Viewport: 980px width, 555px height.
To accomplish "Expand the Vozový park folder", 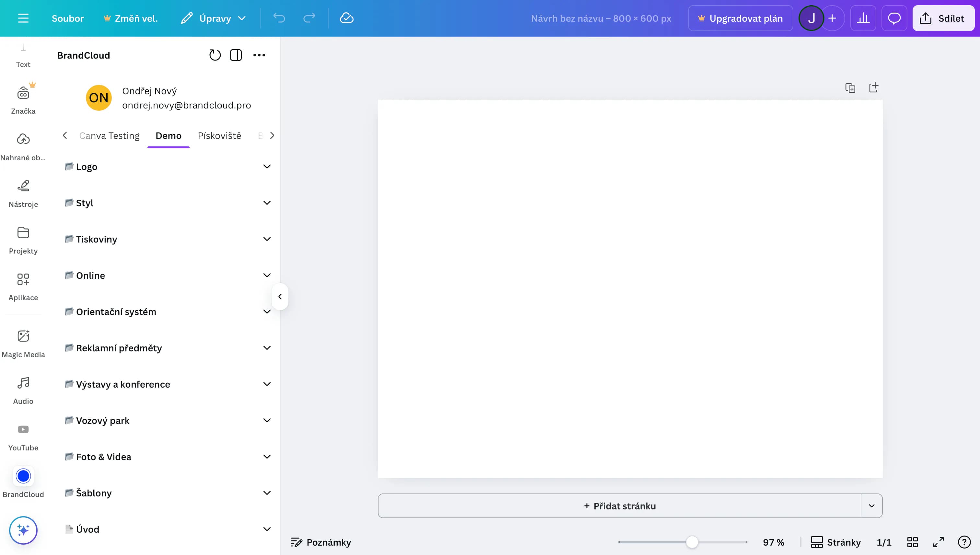I will [267, 420].
